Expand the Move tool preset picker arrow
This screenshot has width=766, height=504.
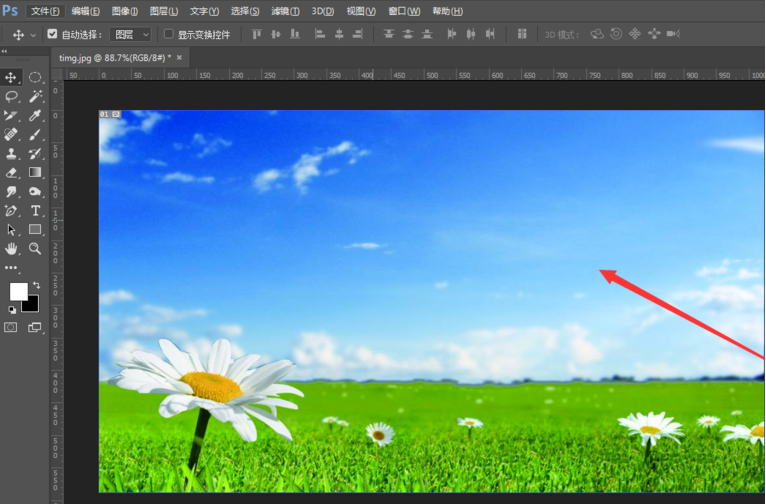(x=33, y=34)
